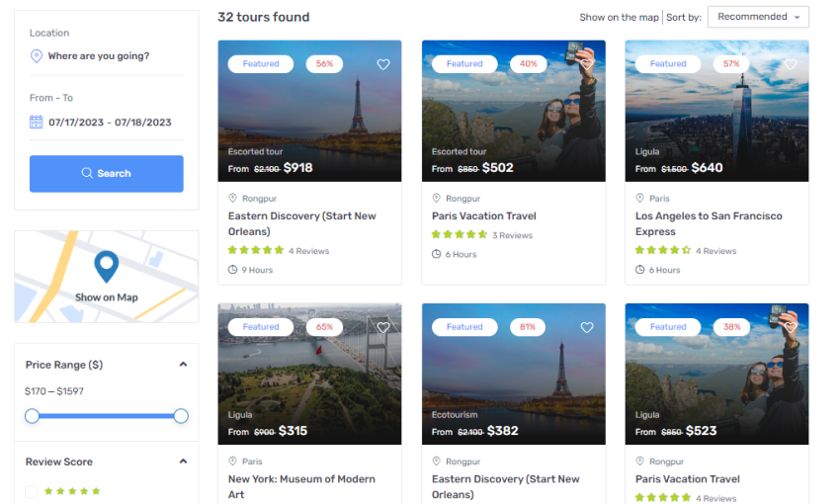Add Los Angeles to San Francisco Express to wishlist
The image size is (840, 504).
click(x=791, y=64)
